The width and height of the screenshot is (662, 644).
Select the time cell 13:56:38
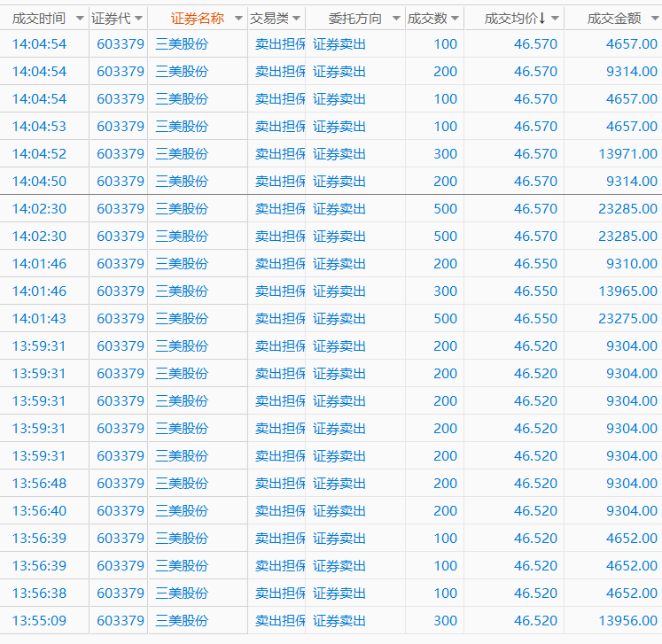[39, 593]
